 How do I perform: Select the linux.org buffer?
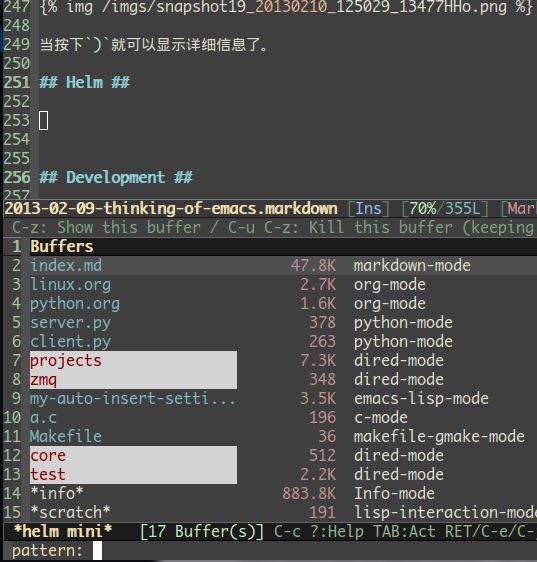70,285
